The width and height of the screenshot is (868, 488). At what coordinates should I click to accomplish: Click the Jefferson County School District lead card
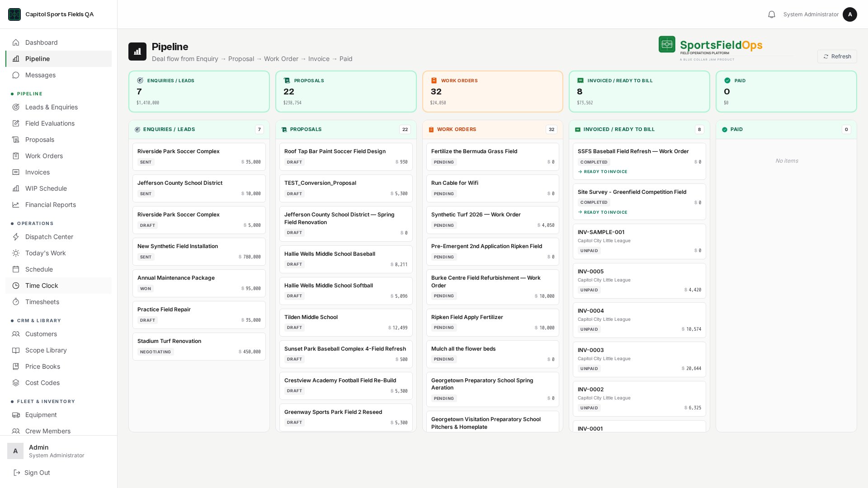coord(199,188)
